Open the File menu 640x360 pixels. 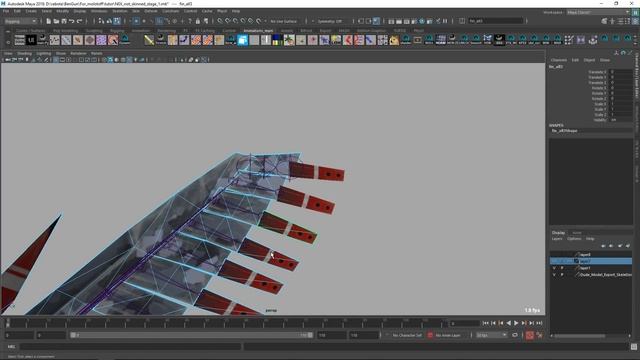click(x=6, y=11)
